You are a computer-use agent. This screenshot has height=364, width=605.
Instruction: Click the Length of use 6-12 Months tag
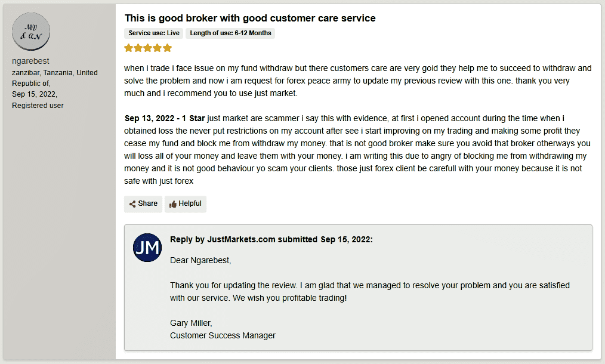pos(230,33)
